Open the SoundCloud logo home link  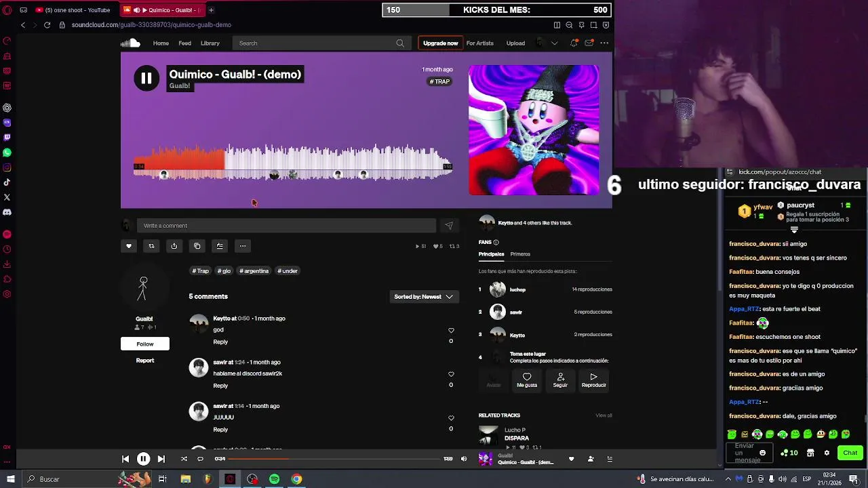coord(130,43)
